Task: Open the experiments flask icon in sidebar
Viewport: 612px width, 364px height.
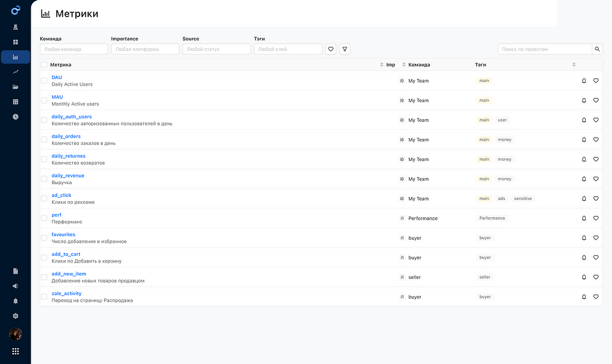Action: click(x=15, y=27)
